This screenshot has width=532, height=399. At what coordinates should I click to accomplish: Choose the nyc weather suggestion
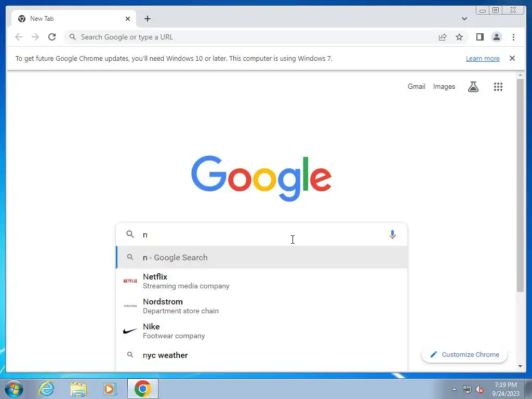tap(261, 355)
